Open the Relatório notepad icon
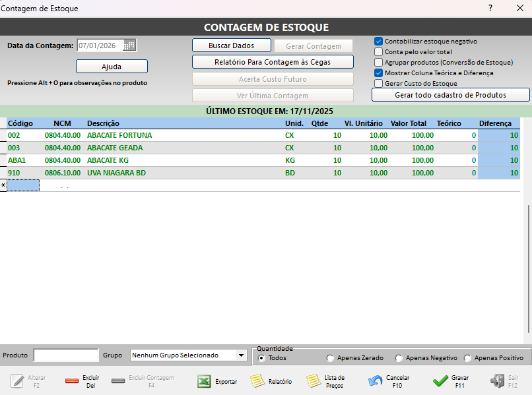Viewport: 532px width, 395px height. click(x=257, y=381)
